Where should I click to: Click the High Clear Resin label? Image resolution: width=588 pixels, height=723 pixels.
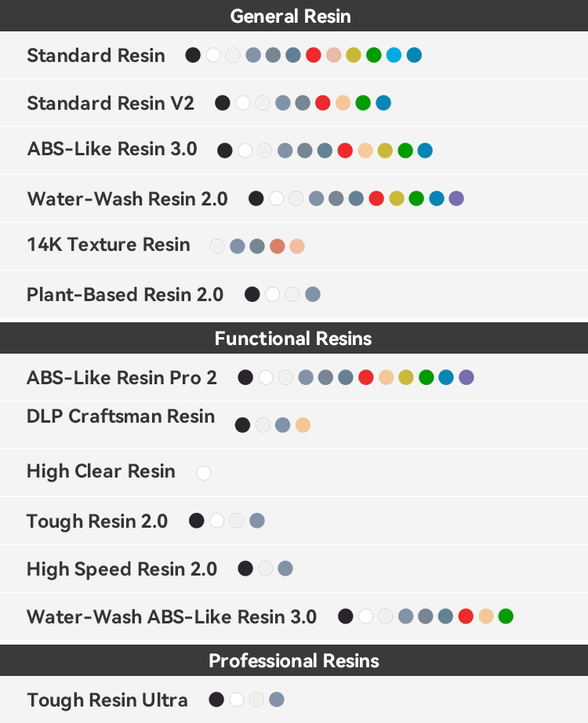pos(101,471)
